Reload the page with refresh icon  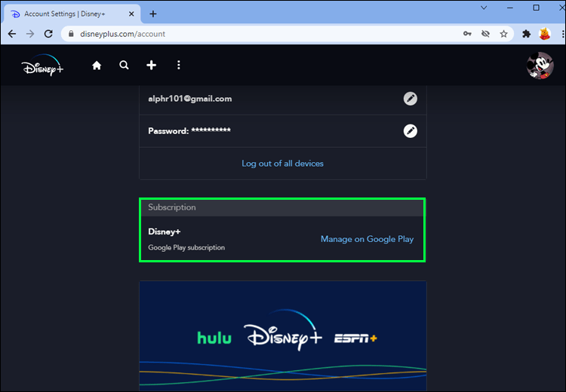click(x=48, y=34)
